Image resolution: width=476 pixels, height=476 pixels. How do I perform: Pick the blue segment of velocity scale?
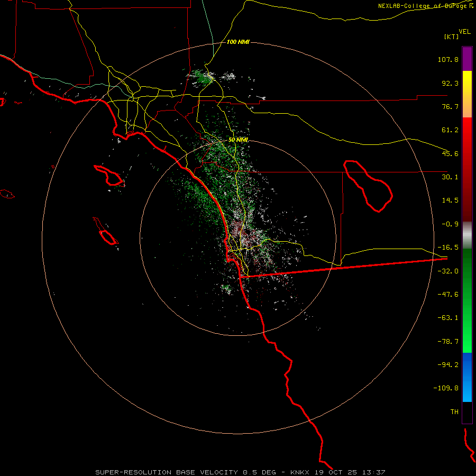[x=467, y=377]
